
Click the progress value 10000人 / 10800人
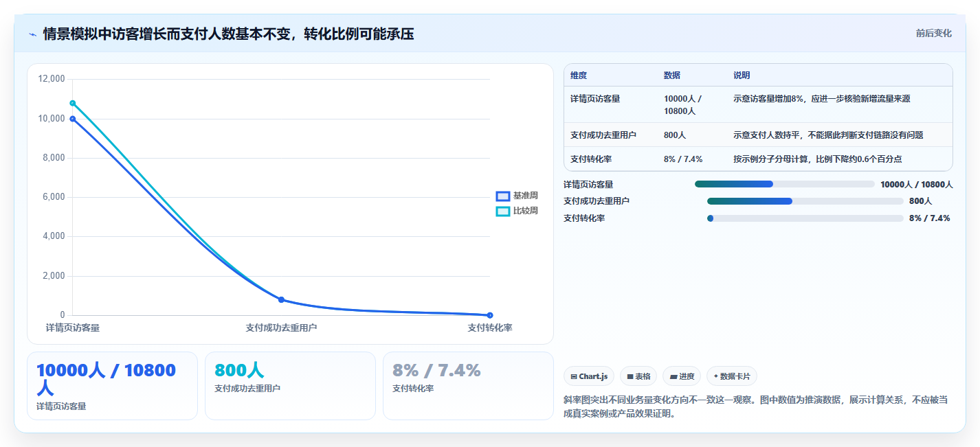pos(916,184)
